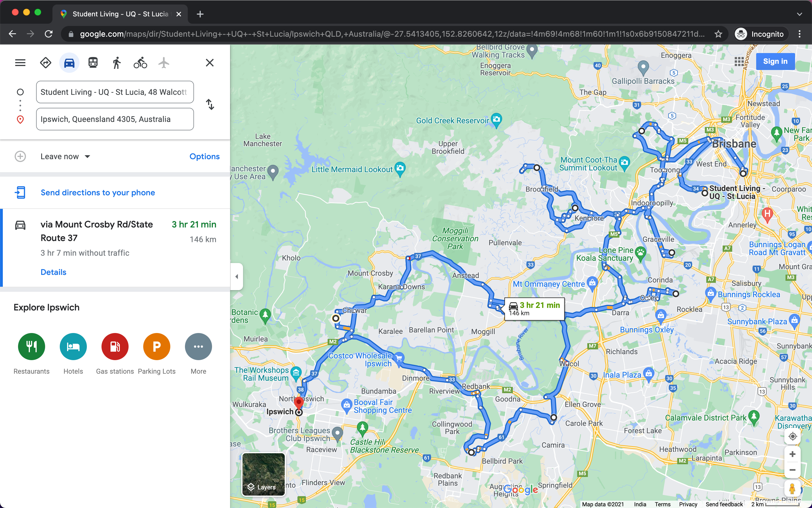Collapse the side panel arrow
The height and width of the screenshot is (508, 812).
(237, 277)
